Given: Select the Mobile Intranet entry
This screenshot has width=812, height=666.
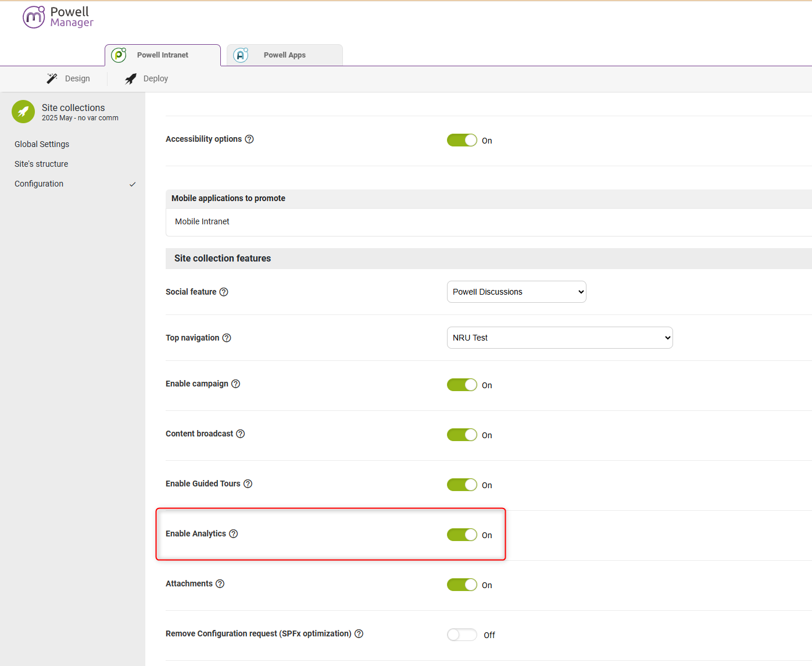Looking at the screenshot, I should (202, 221).
